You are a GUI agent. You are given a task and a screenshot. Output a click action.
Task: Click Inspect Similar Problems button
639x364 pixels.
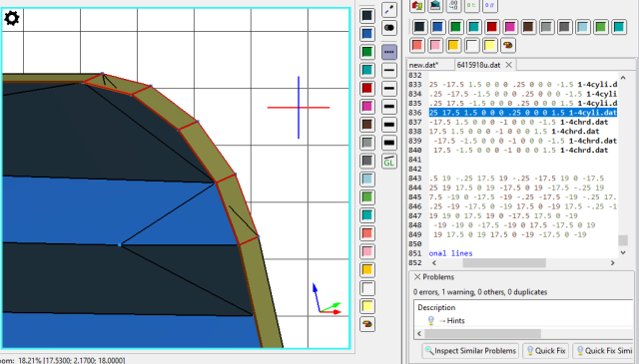470,351
